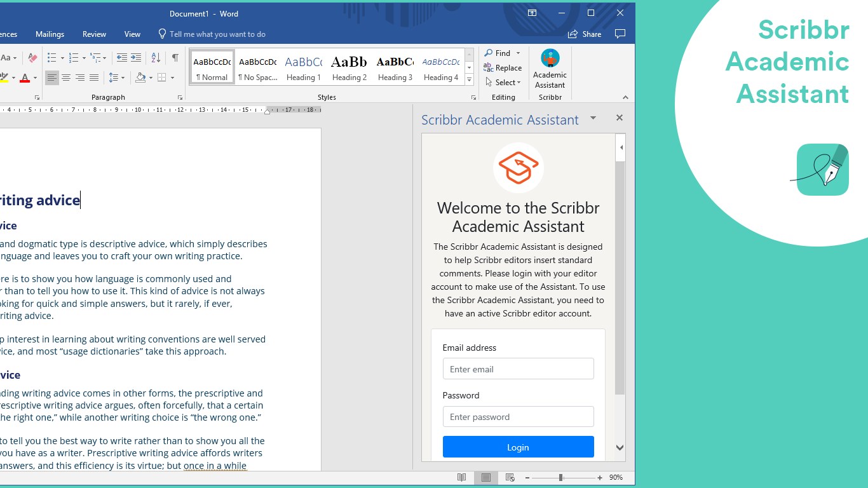This screenshot has width=868, height=488.
Task: Open the Ribbon Display Options
Action: (532, 13)
